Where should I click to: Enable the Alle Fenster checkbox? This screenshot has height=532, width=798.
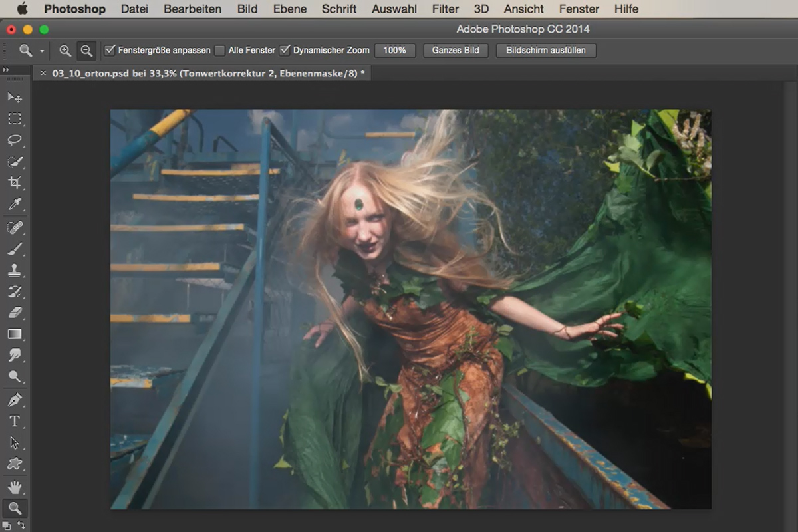(x=220, y=50)
